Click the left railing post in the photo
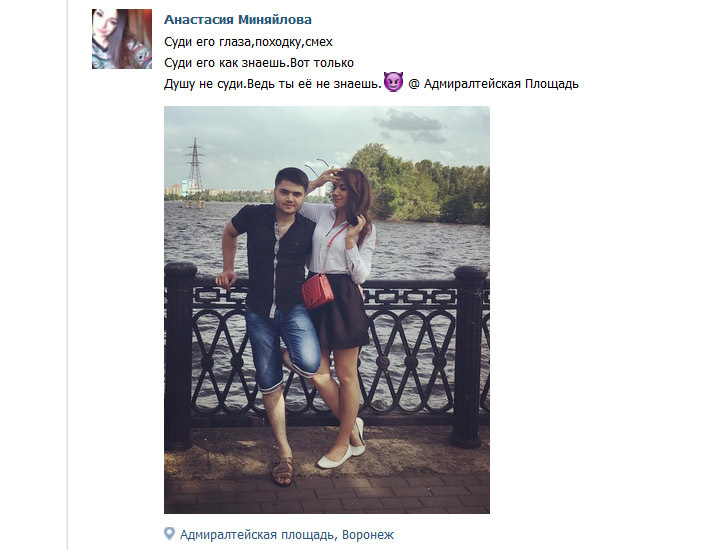The height and width of the screenshot is (550, 711). [x=179, y=355]
